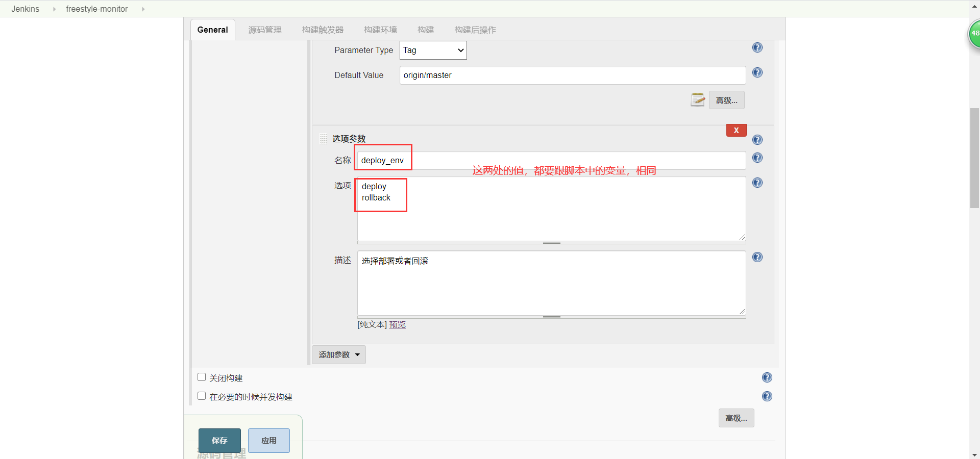Open help for 选项 choices field

click(757, 183)
